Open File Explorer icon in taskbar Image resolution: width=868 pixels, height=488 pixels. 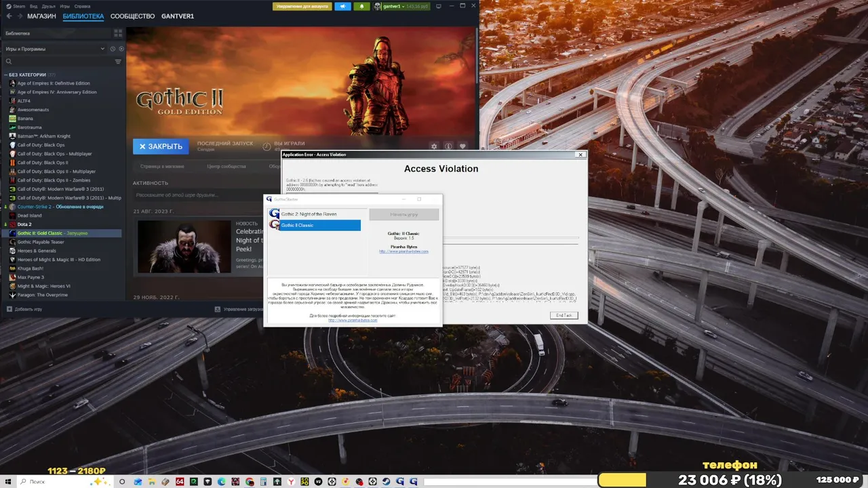tap(152, 482)
